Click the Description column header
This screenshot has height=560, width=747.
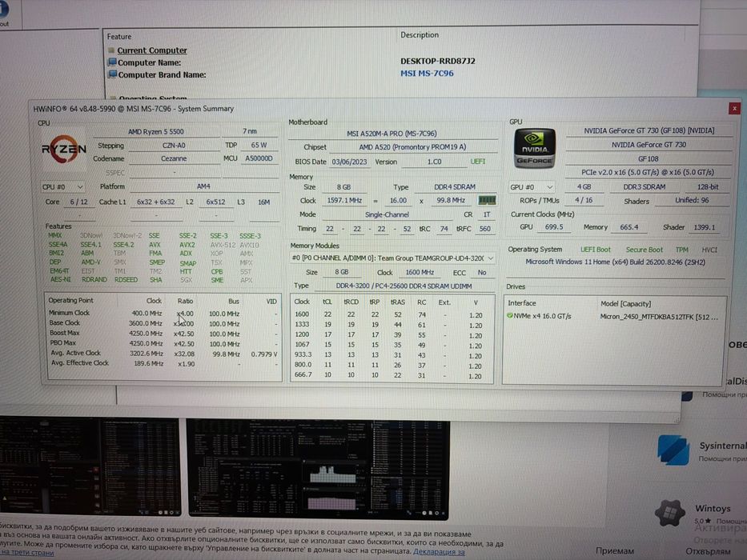pyautogui.click(x=420, y=34)
